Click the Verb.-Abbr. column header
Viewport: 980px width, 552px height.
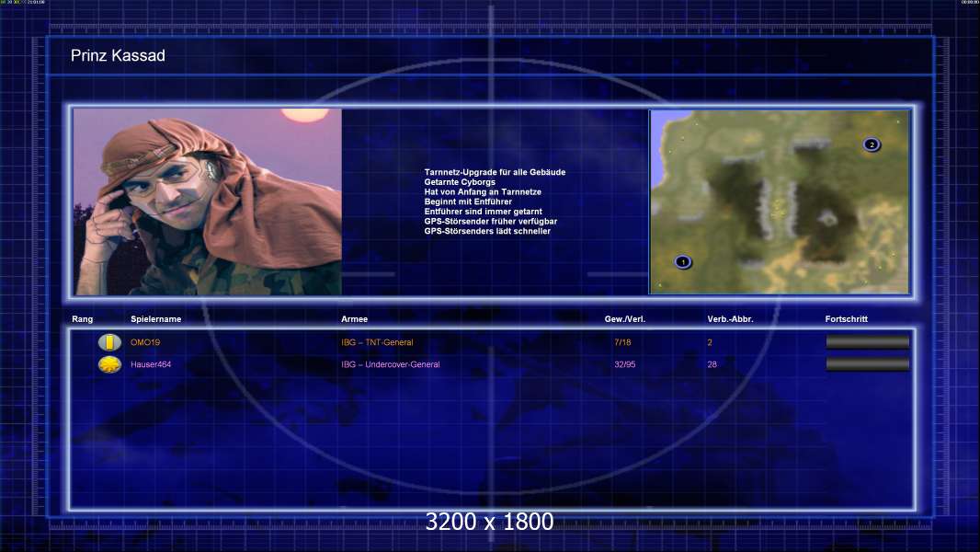(x=730, y=319)
